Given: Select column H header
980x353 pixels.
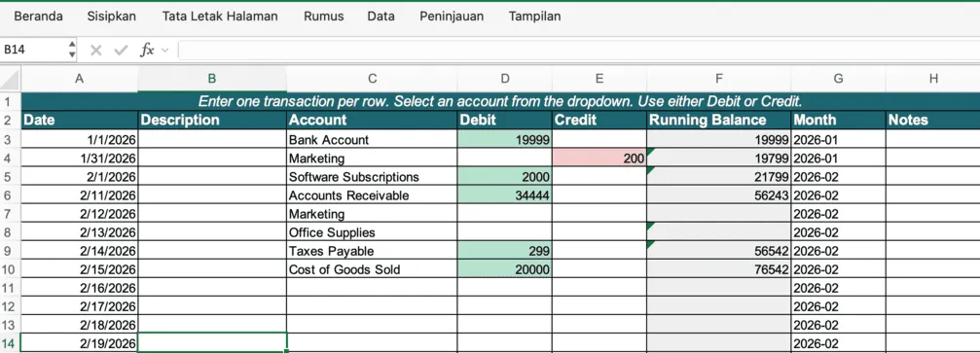Looking at the screenshot, I should [x=933, y=79].
